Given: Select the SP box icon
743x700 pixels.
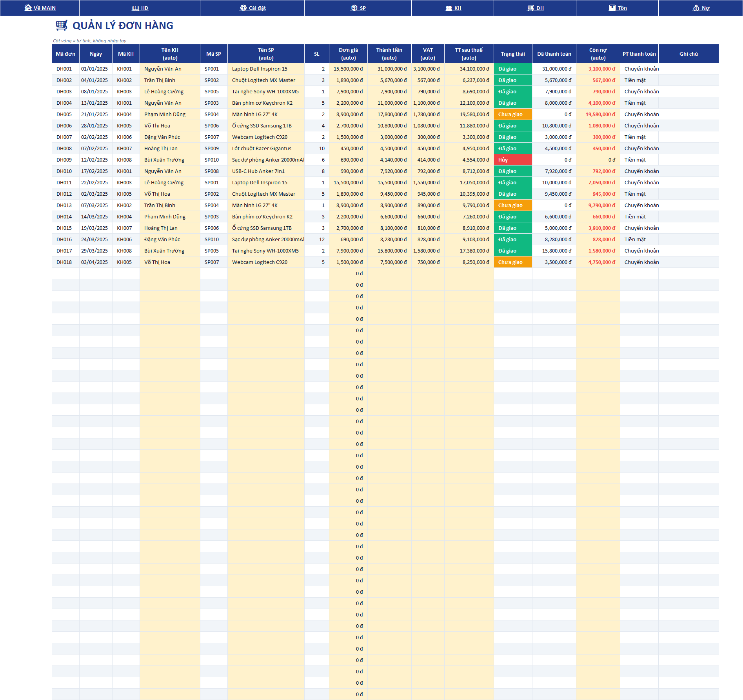Looking at the screenshot, I should (354, 8).
